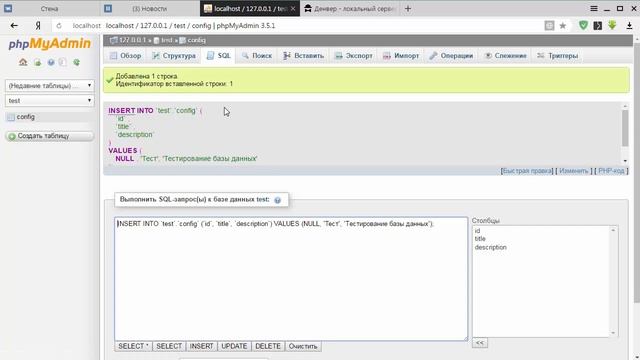Viewport: 640px width, 360px height.
Task: Expand the Недавние таблицы dropdown
Action: (x=49, y=86)
